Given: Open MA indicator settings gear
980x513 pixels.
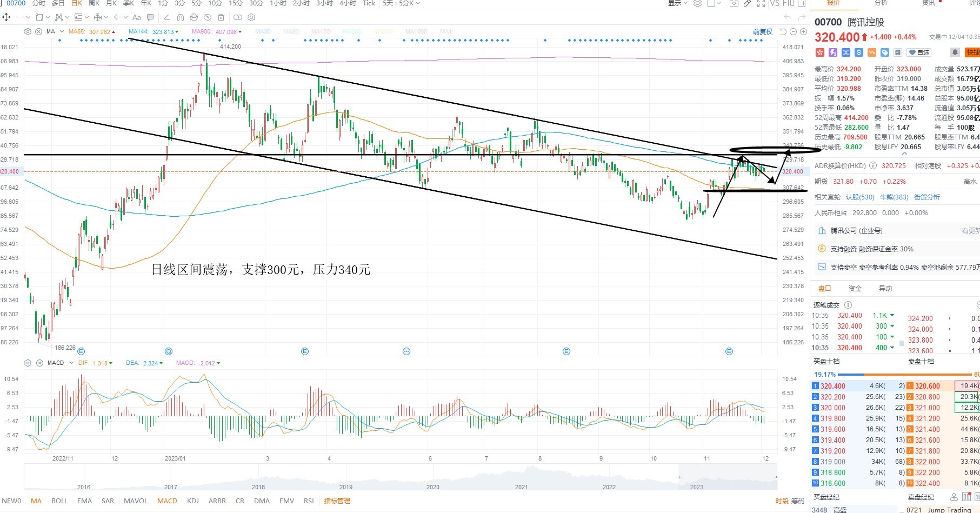Looking at the screenshot, I should [x=28, y=32].
